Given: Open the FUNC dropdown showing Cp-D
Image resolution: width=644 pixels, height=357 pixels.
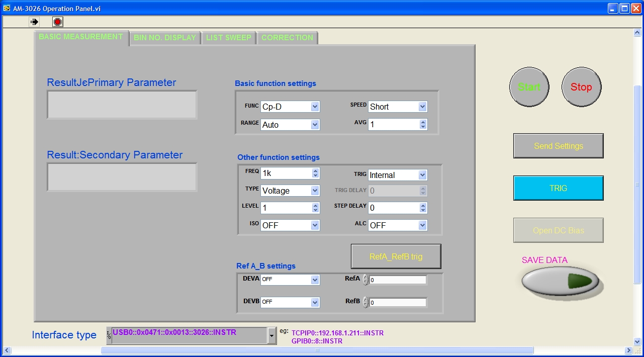Looking at the screenshot, I should 290,107.
